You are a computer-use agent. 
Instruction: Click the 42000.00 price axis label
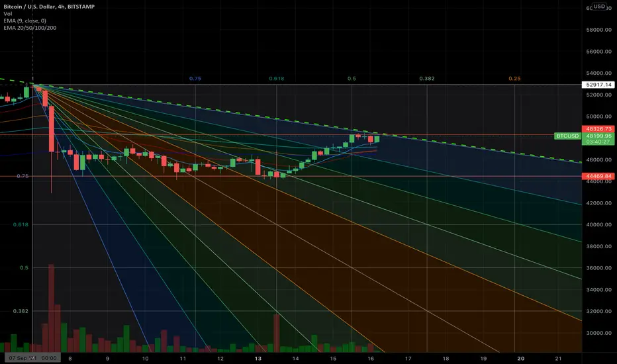(598, 203)
